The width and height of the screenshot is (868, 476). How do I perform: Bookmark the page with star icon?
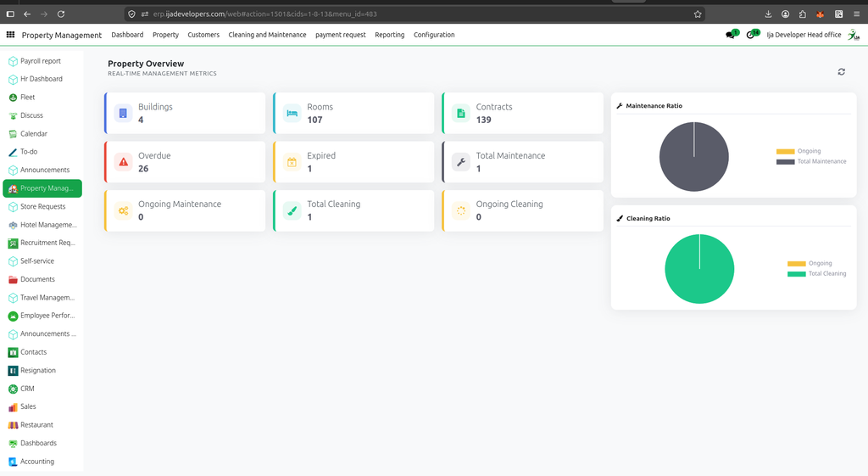tap(698, 14)
